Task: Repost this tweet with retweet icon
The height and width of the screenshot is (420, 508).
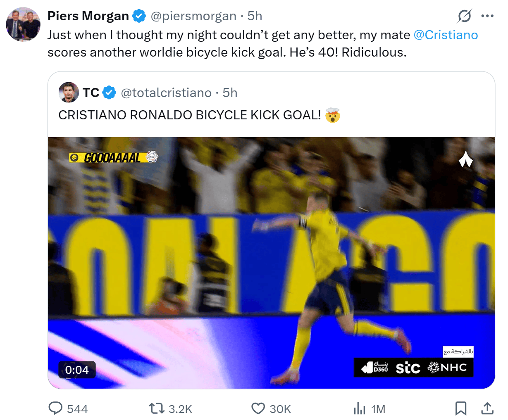Action: pos(156,408)
